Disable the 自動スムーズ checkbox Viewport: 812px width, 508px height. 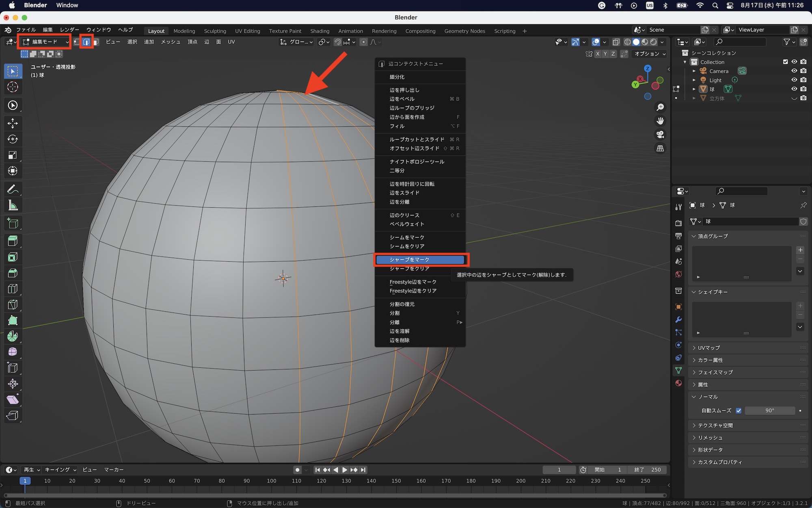[x=739, y=410]
